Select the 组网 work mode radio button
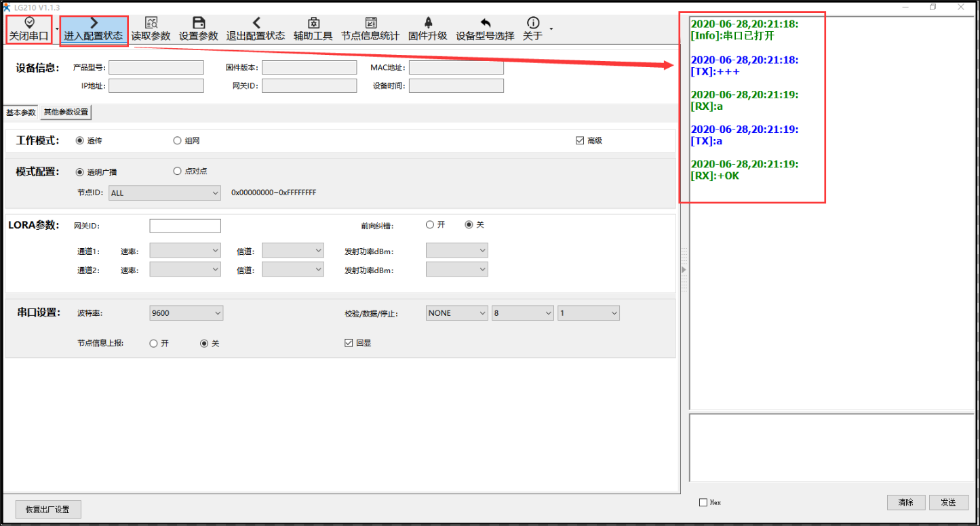The image size is (980, 526). (x=178, y=141)
